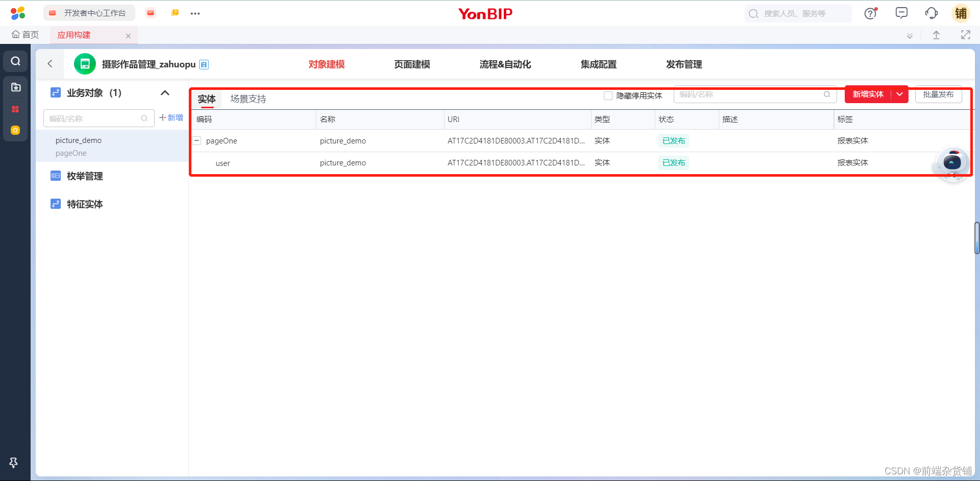
Task: Click the entity list 编码/名称 search field
Action: pyautogui.click(x=755, y=94)
